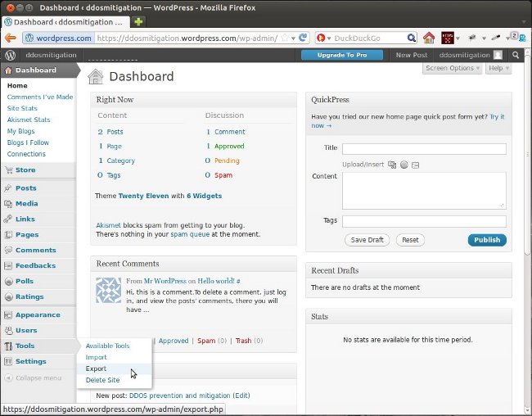Click the Save Draft button

point(367,240)
